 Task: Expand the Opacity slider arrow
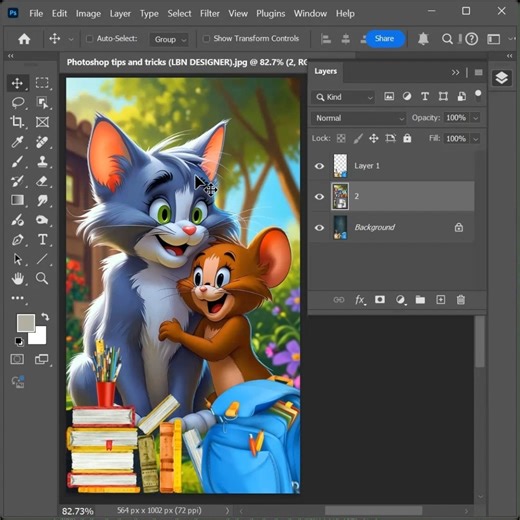click(x=476, y=118)
